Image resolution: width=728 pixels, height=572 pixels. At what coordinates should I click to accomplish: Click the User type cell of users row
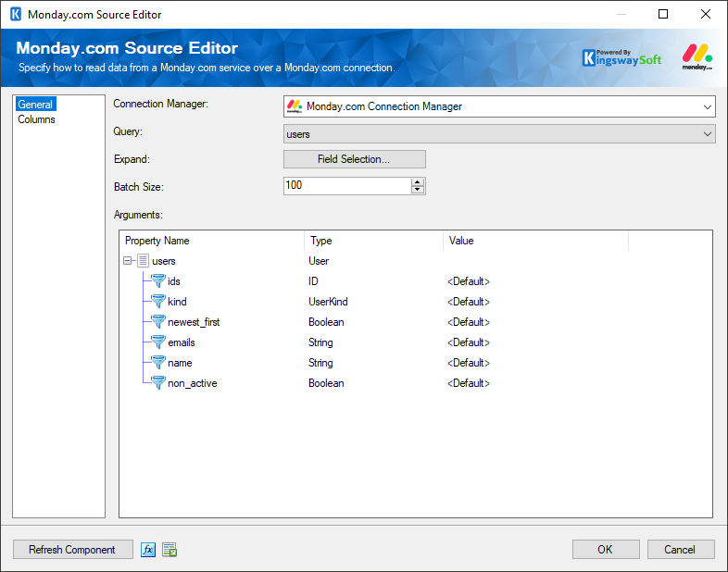[x=319, y=261]
